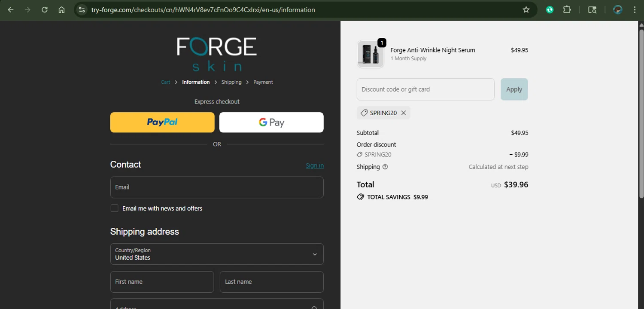Click the Shipping address heading
Screen dimensions: 644x309
pyautogui.click(x=145, y=232)
